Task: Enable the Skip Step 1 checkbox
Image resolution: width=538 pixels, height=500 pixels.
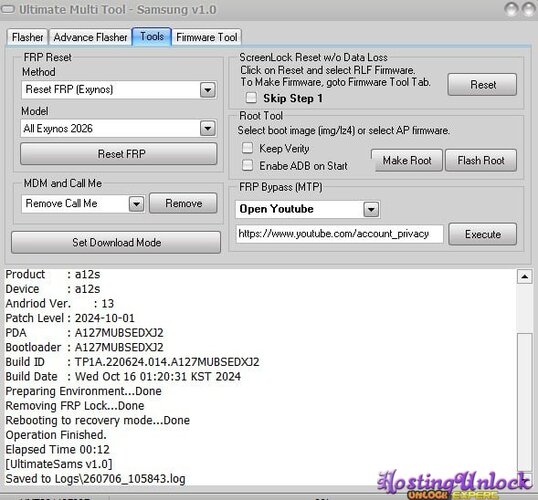Action: click(x=251, y=98)
